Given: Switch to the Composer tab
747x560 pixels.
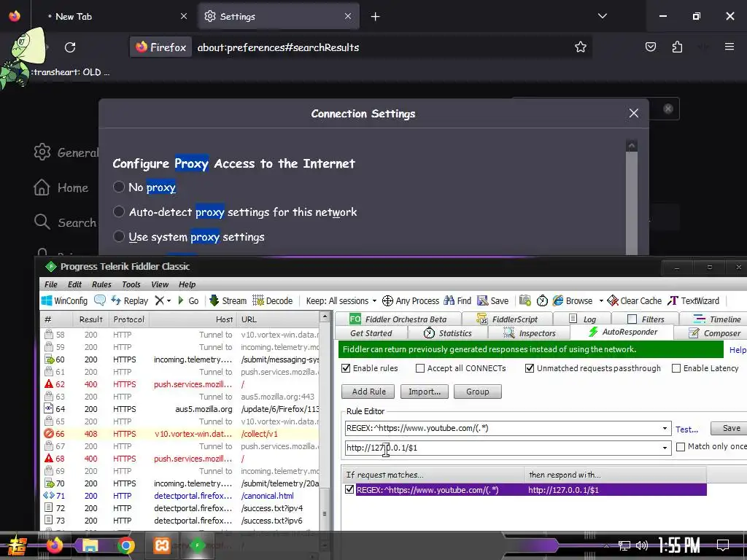Looking at the screenshot, I should click(715, 332).
